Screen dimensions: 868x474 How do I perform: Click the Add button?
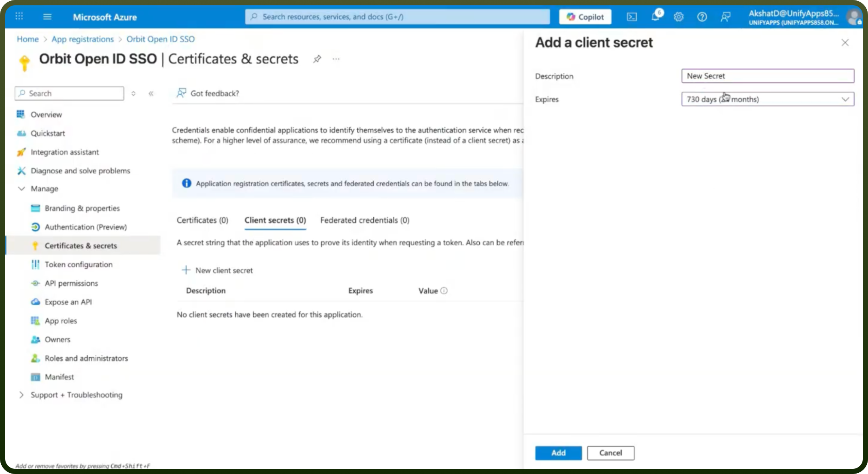pyautogui.click(x=558, y=453)
